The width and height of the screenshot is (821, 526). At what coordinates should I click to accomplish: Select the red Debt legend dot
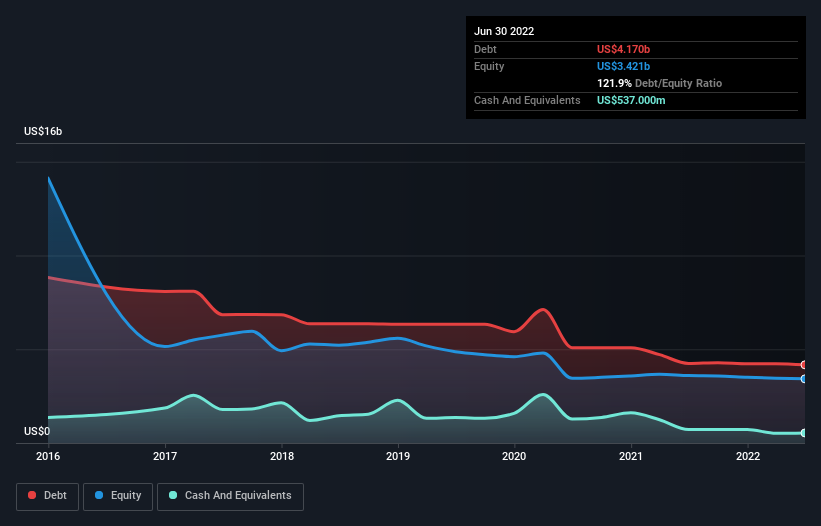click(x=32, y=495)
